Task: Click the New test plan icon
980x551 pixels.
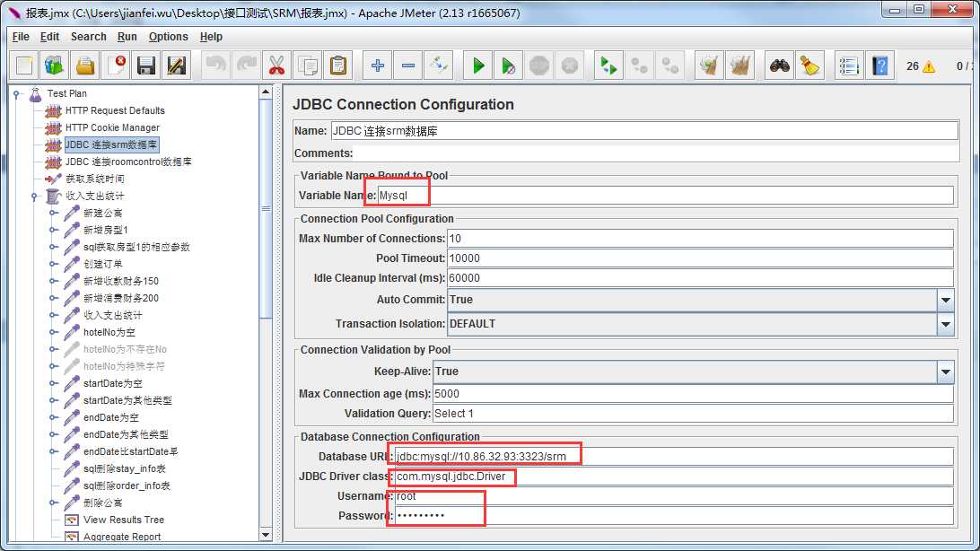Action: click(x=24, y=66)
